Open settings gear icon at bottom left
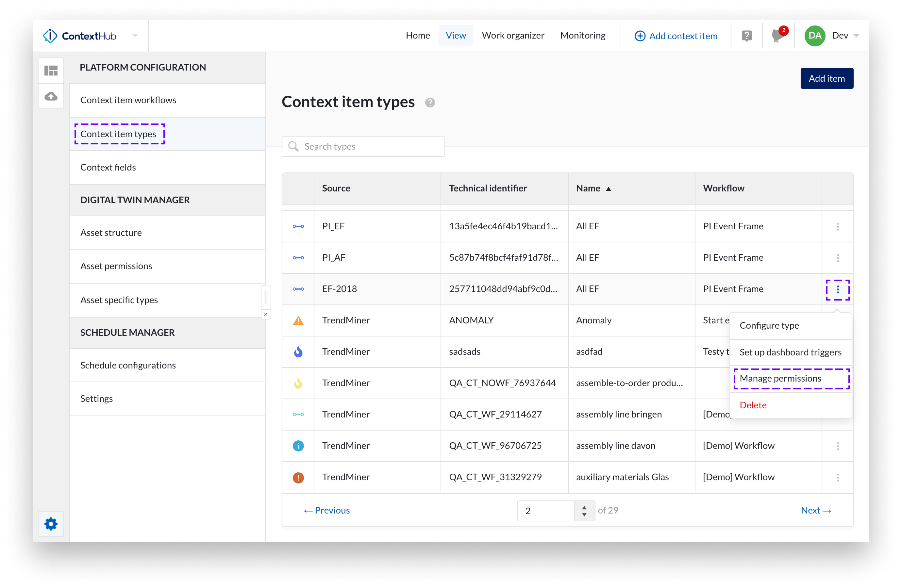902x588 pixels. (x=51, y=524)
